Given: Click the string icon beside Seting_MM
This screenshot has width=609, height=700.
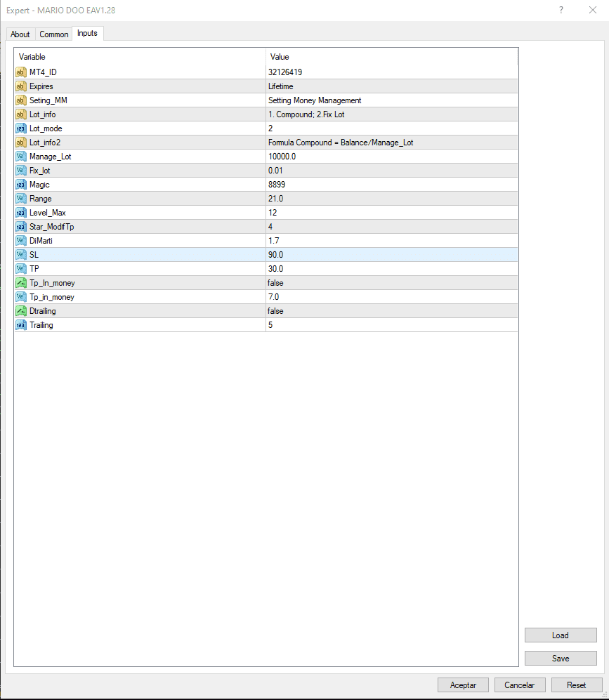Looking at the screenshot, I should [21, 100].
